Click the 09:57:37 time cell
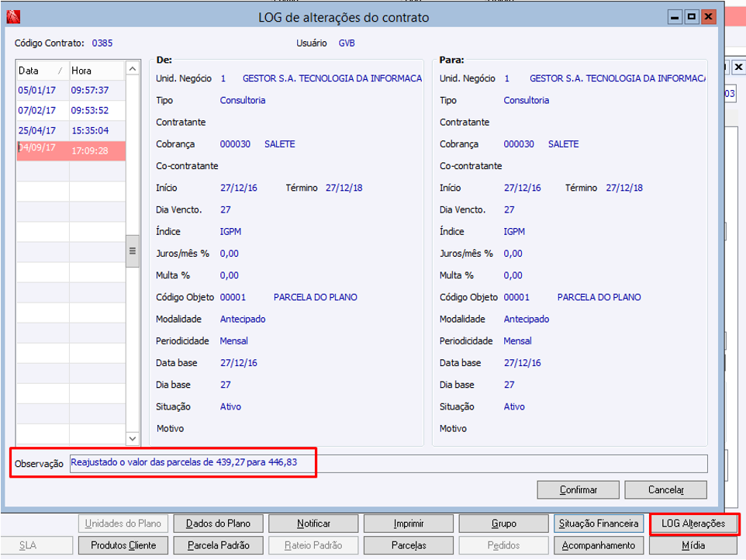 (x=90, y=90)
